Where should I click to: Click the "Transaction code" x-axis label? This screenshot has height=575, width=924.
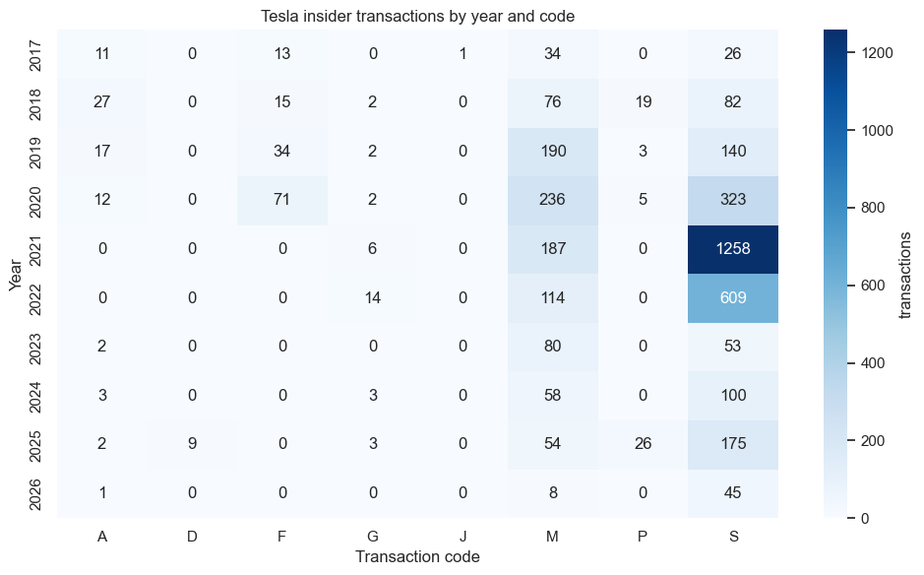point(417,557)
